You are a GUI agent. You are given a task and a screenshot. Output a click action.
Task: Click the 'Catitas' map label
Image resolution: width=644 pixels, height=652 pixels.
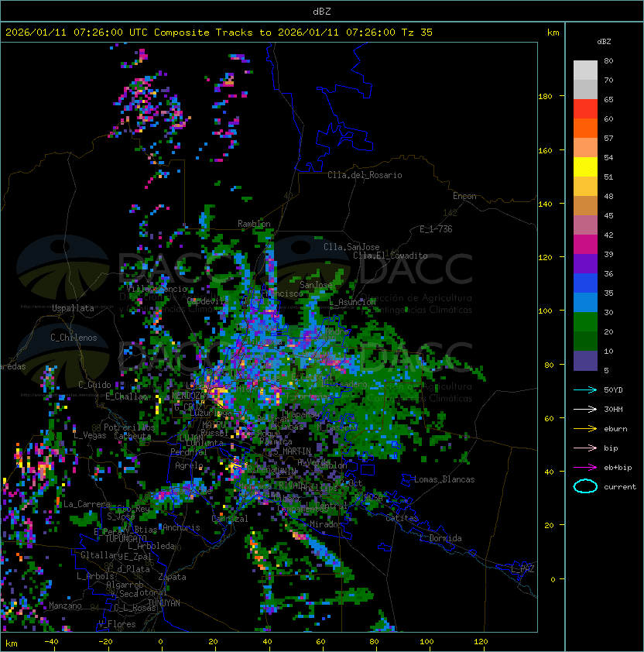tap(402, 518)
